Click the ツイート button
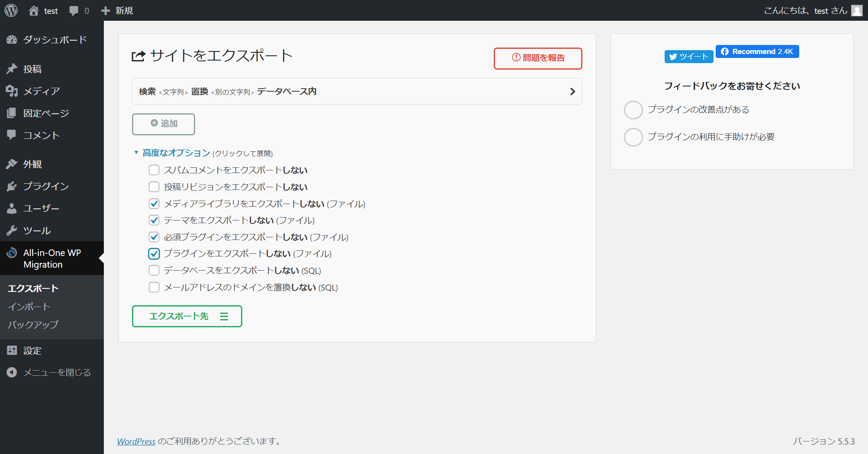Screen dimensions: 868x454 pos(689,57)
